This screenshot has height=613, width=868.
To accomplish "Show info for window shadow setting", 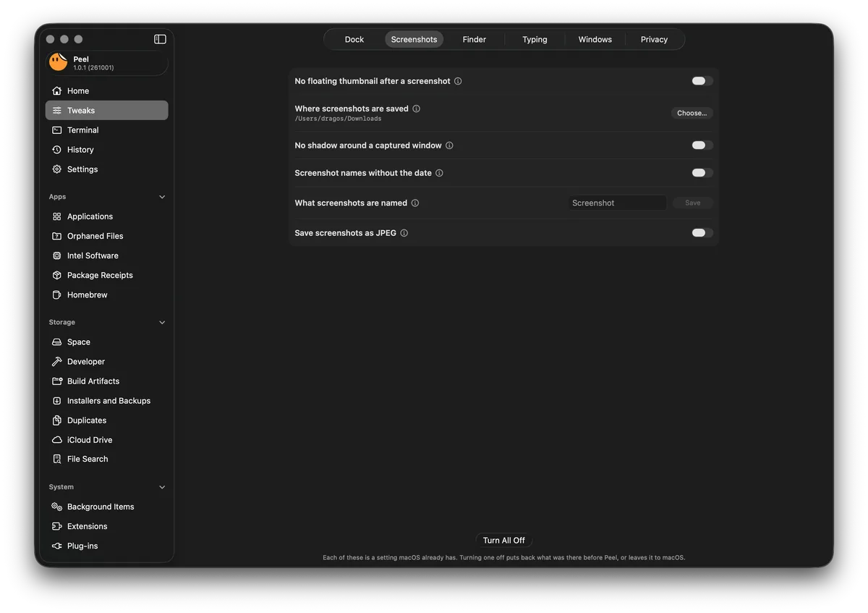I will point(449,145).
